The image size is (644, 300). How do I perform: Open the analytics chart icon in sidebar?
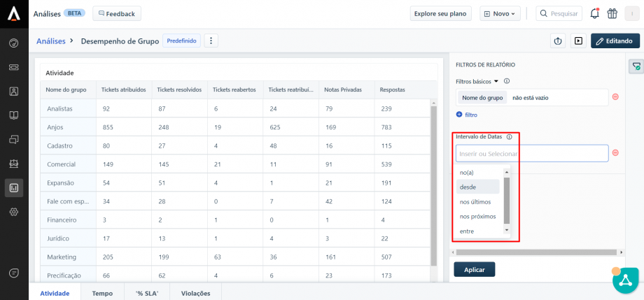coord(13,187)
